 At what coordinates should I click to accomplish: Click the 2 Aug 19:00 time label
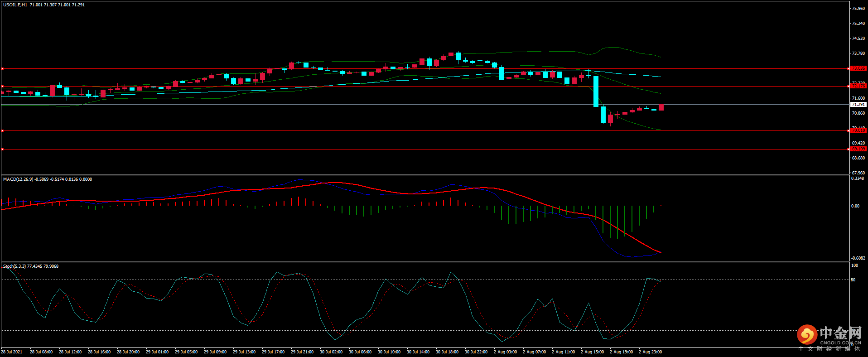click(x=621, y=352)
